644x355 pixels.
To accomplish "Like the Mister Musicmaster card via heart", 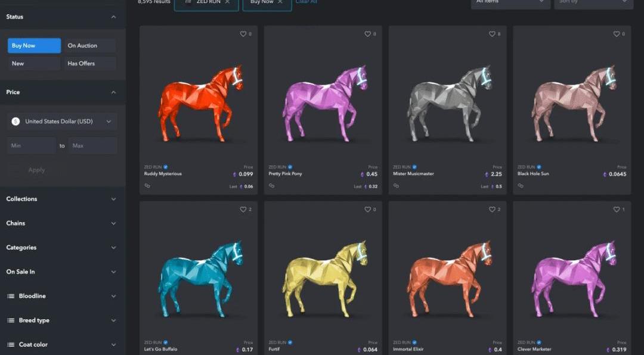I will click(x=492, y=34).
